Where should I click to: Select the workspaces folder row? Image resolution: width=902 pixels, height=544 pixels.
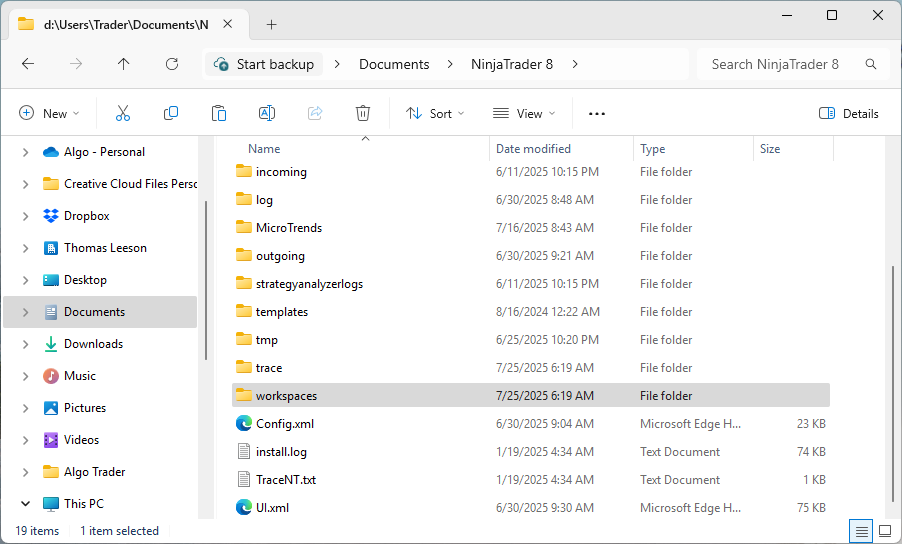click(530, 396)
